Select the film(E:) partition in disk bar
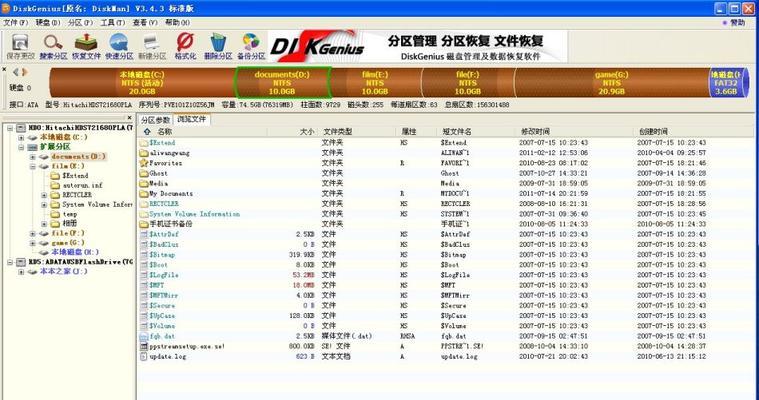 pos(375,83)
